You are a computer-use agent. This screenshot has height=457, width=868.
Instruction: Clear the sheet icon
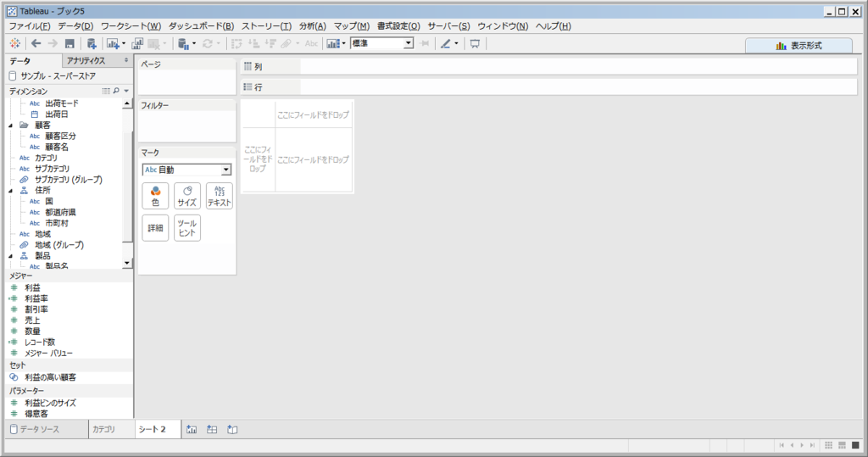153,43
